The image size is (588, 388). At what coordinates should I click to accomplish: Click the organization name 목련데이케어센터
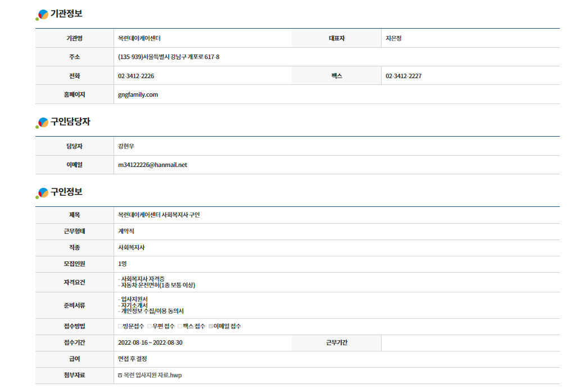(139, 38)
